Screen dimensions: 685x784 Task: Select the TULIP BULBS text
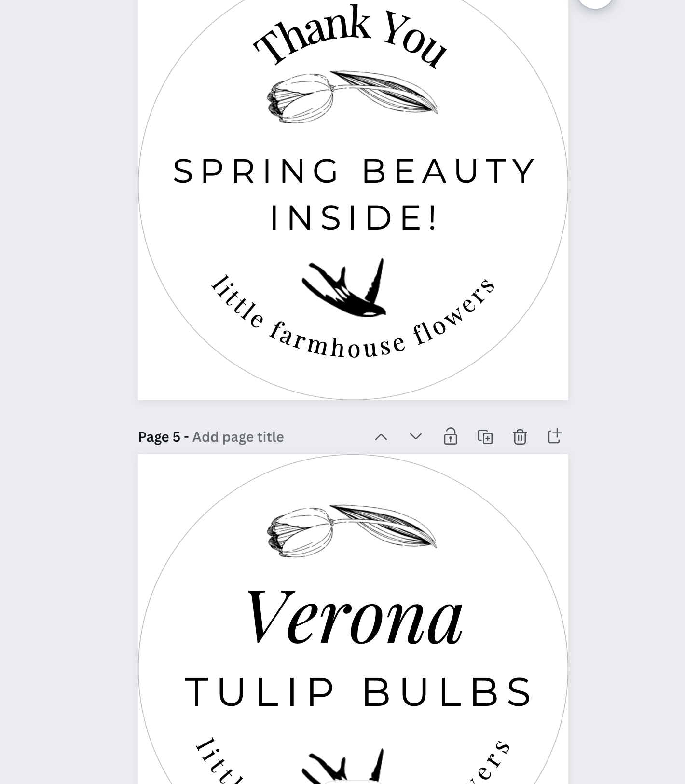click(x=359, y=692)
